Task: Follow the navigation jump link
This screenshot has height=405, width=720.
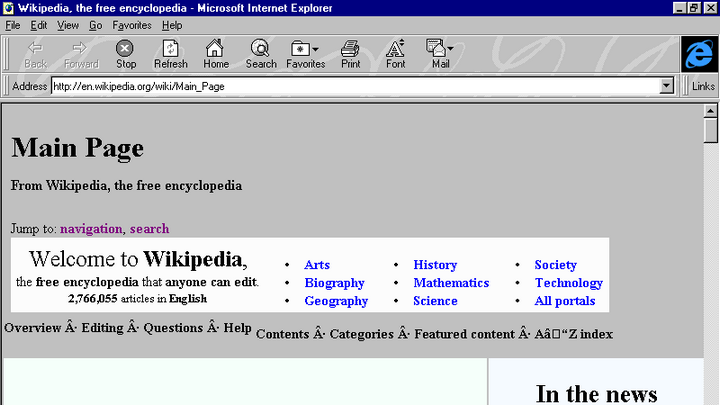Action: [91, 229]
